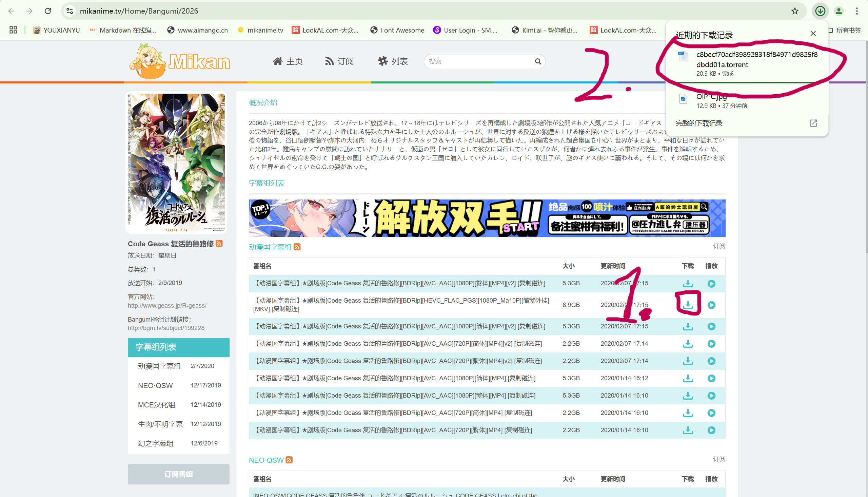Click 订阅 beside the NEO·QSW heading
Screen dimensions: 868x497
click(x=719, y=459)
